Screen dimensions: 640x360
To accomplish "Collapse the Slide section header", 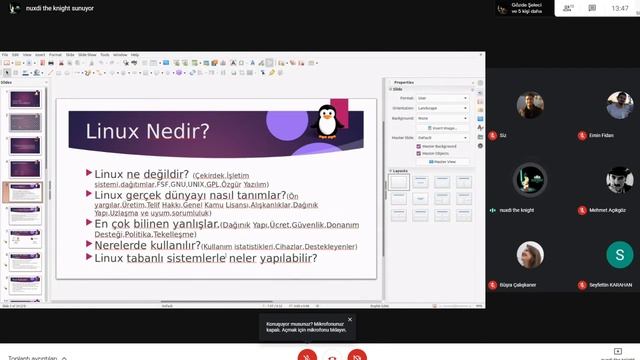I will (396, 89).
